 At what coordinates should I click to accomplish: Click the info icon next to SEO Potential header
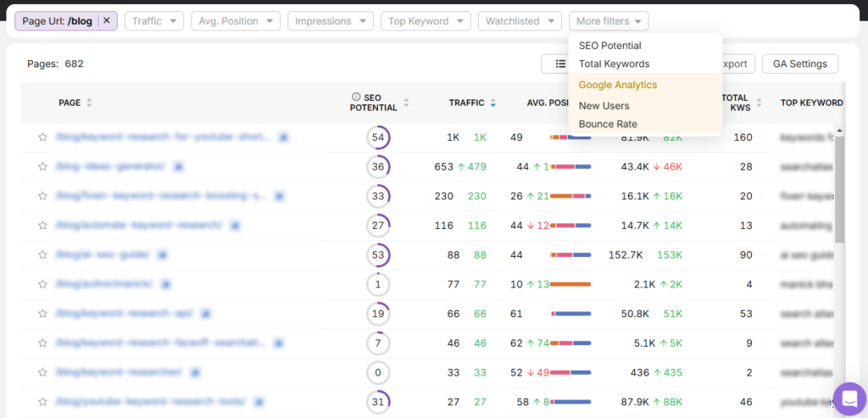click(356, 98)
